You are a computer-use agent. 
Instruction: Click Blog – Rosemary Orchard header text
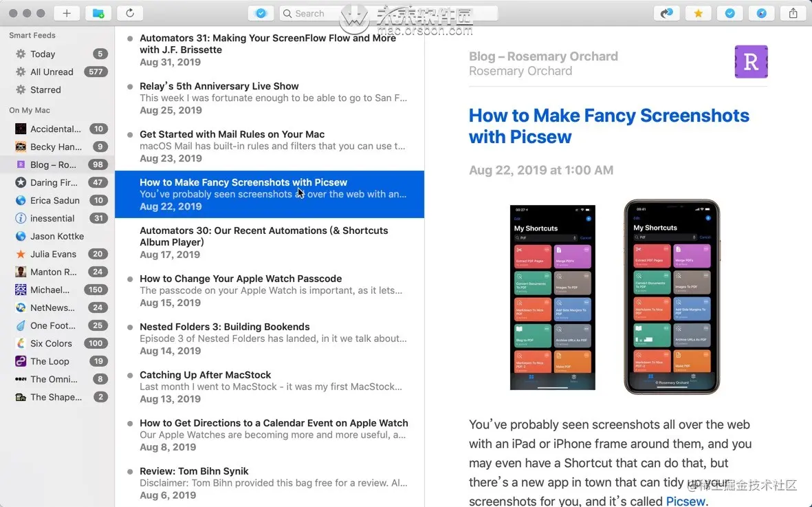543,56
